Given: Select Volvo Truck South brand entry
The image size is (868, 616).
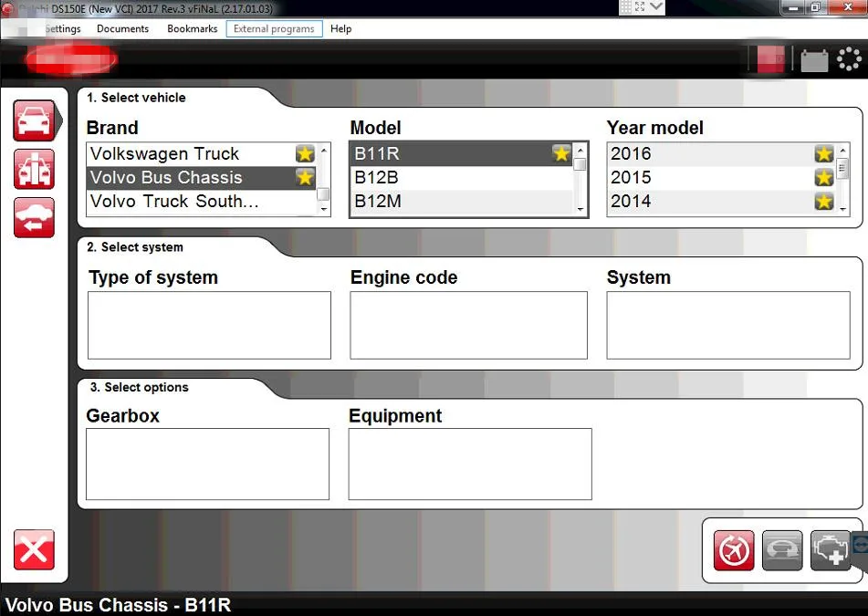Looking at the screenshot, I should click(x=174, y=202).
